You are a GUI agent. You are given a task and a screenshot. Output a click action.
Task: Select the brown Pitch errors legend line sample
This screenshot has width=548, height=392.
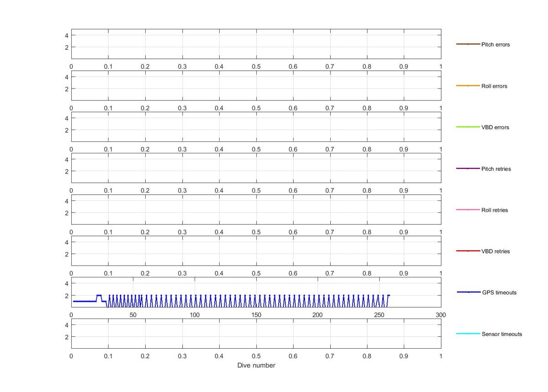[x=468, y=44]
